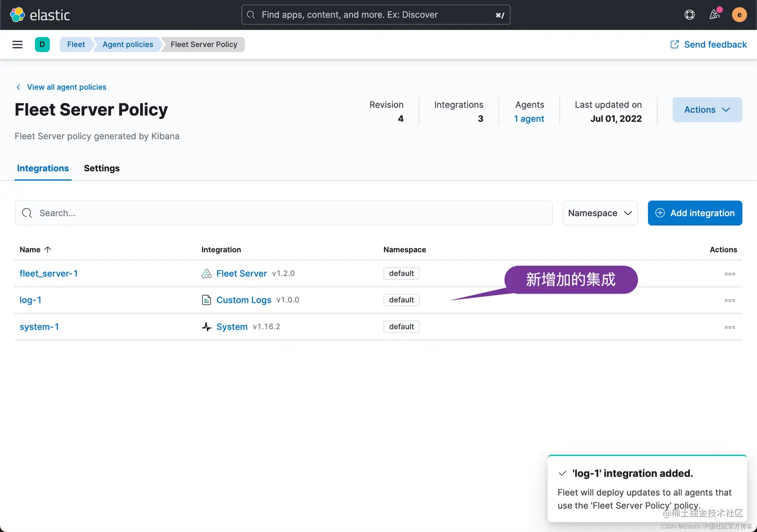Click Fleet Server Policy breadcrumb
757x532 pixels.
(x=204, y=45)
